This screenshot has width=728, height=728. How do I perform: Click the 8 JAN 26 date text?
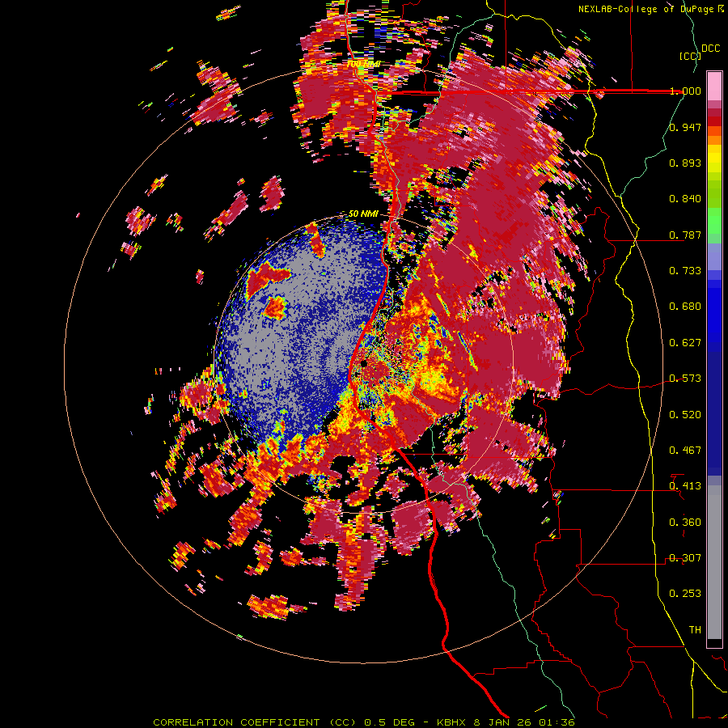click(x=502, y=722)
